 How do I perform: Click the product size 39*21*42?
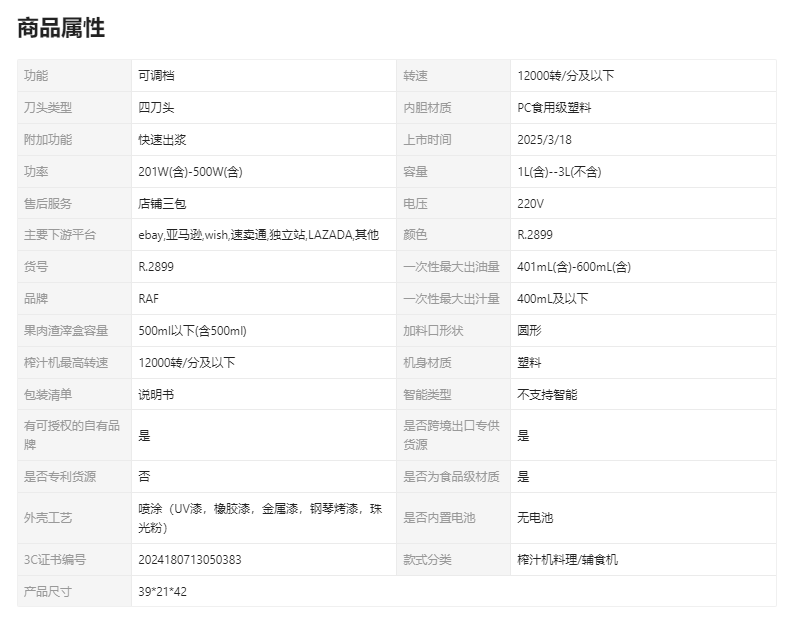click(162, 592)
